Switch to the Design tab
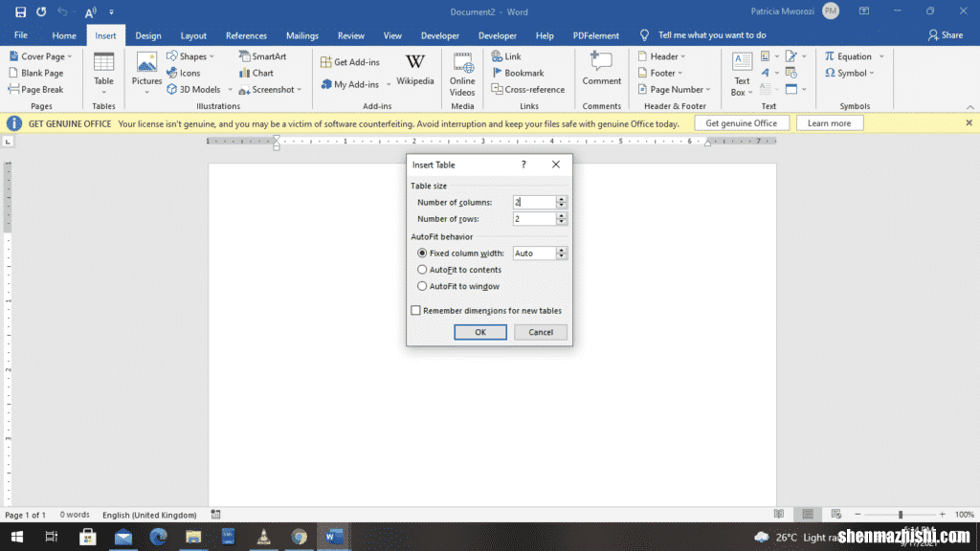This screenshot has height=551, width=980. click(x=148, y=35)
